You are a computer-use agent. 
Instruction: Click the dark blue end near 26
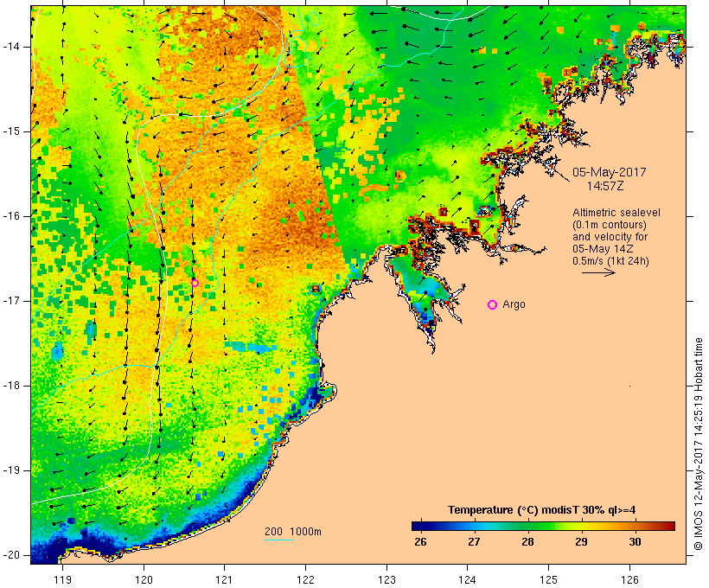tap(418, 526)
